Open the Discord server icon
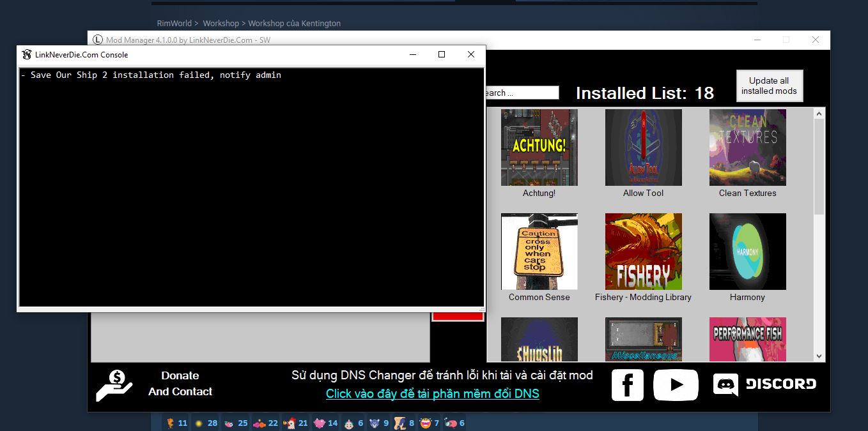 [x=764, y=384]
